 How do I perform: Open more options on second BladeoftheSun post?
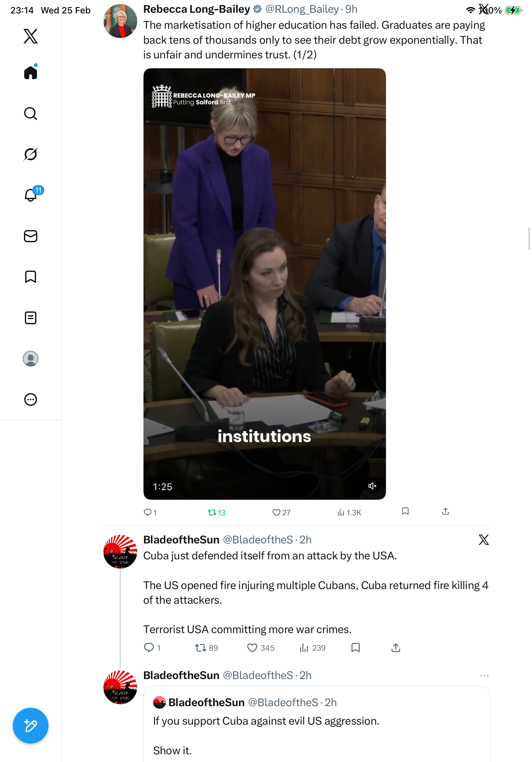click(x=484, y=676)
